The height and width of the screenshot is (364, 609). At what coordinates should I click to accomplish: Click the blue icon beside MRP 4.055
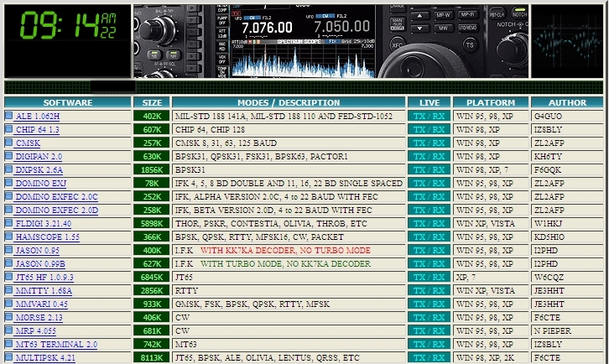pos(8,330)
